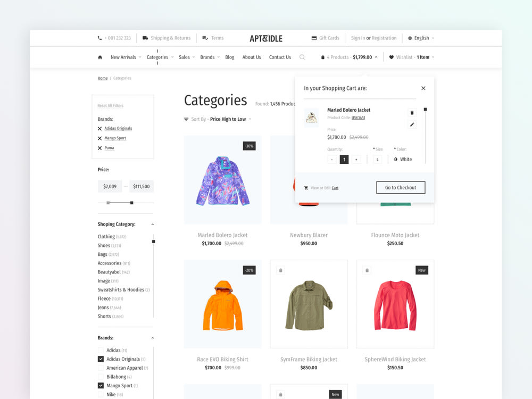The width and height of the screenshot is (532, 399).
Task: Click Go to Checkout button
Action: (x=401, y=187)
